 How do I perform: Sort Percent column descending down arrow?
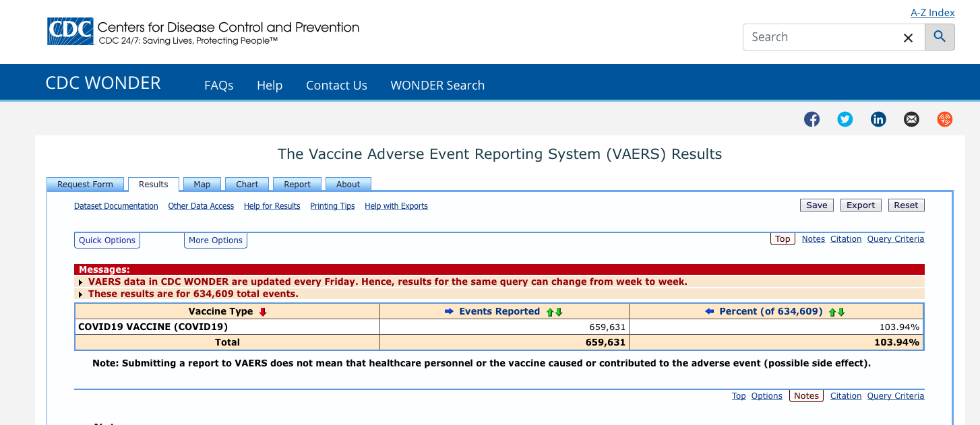coord(841,312)
